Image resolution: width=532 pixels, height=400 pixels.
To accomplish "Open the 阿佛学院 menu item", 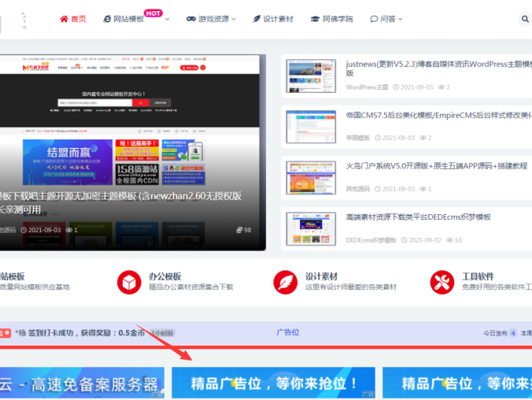I will click(338, 19).
